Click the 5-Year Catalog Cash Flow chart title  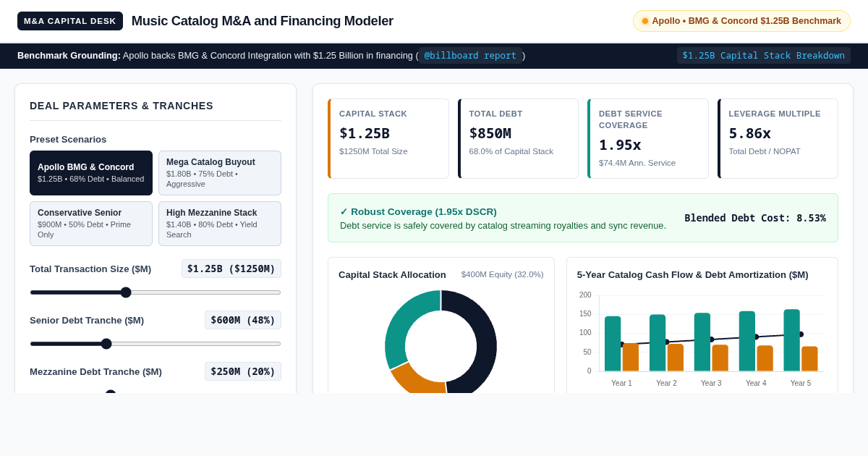click(692, 275)
